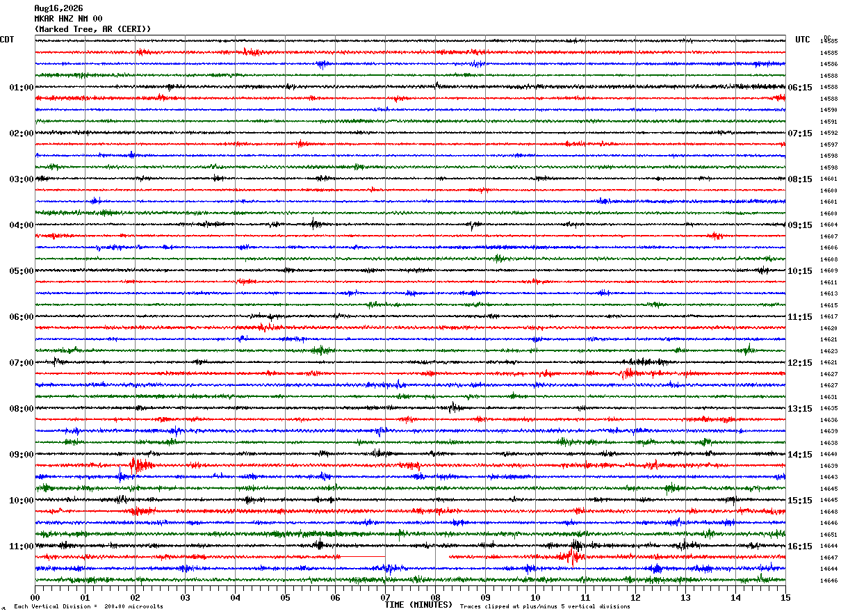Click the '15:15' UTC time label
The width and height of the screenshot is (841, 616).
point(800,501)
